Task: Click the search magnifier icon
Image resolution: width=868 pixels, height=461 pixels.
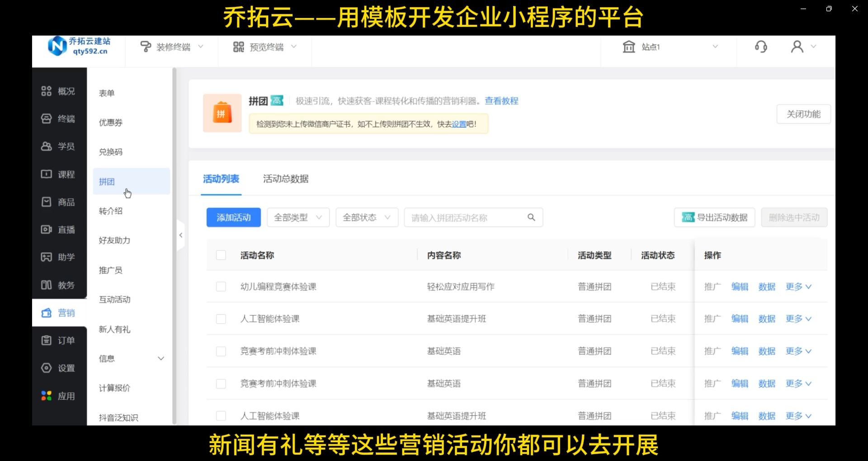Action: click(x=531, y=217)
